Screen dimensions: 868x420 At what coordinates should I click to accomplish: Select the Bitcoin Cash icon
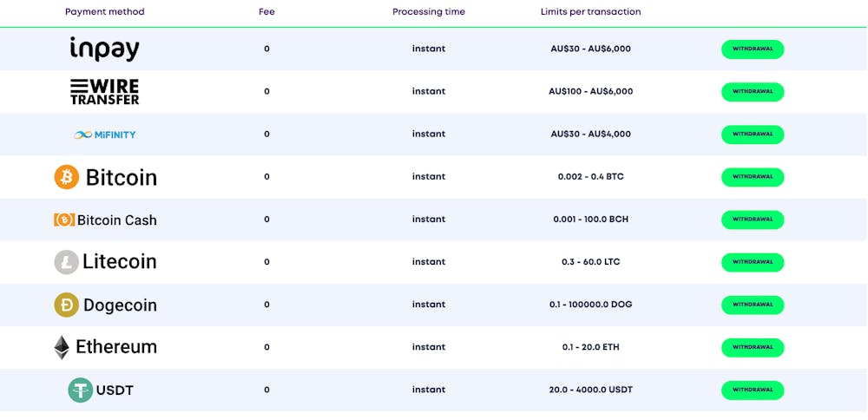[x=64, y=220]
